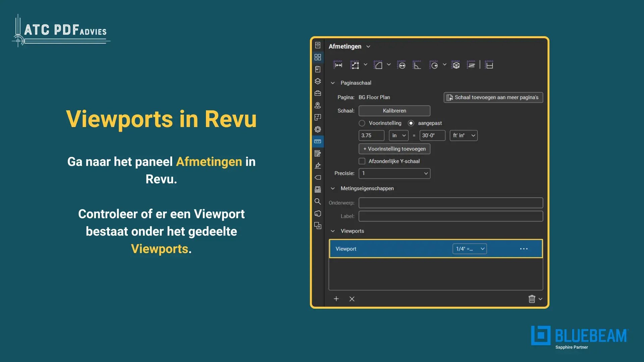Click Schaal toevoegen aan meer pagina's button
This screenshot has width=644, height=362.
point(493,97)
